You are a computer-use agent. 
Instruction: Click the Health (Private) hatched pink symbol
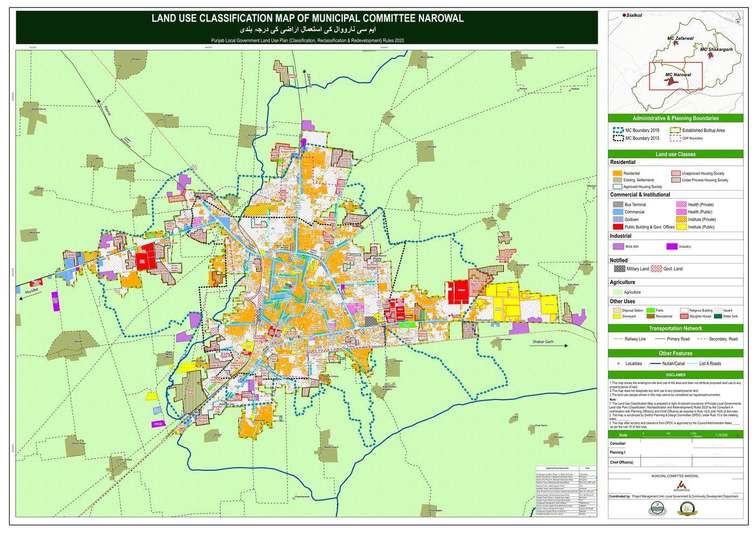click(x=680, y=205)
